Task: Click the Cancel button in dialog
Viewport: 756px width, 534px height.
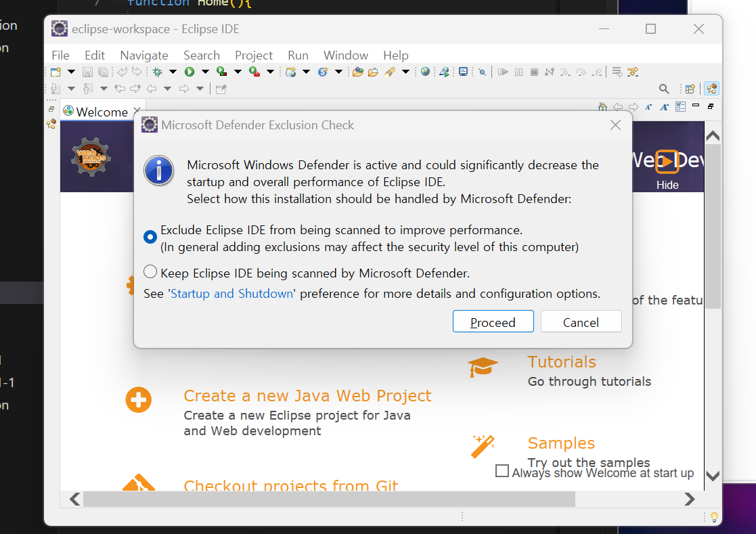Action: [581, 321]
